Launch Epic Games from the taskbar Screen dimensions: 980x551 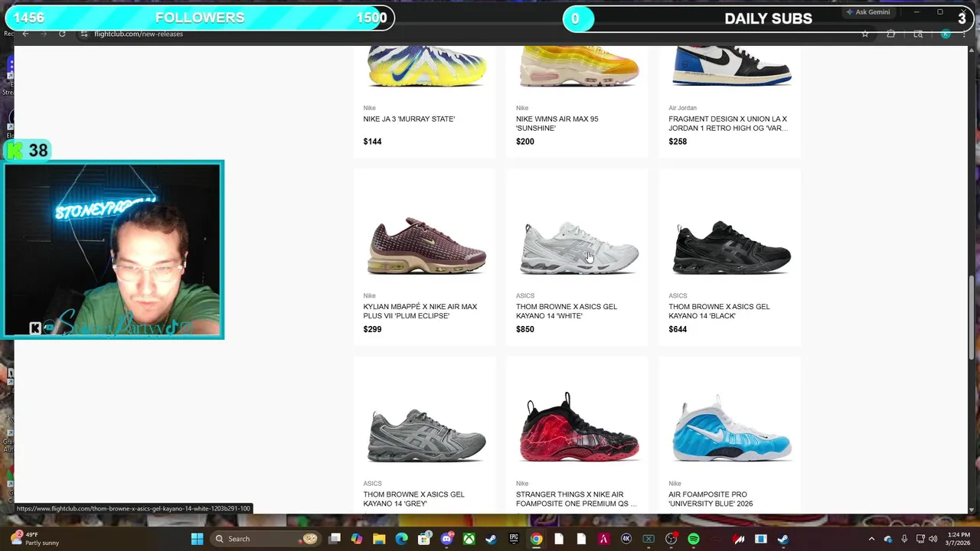point(514,539)
